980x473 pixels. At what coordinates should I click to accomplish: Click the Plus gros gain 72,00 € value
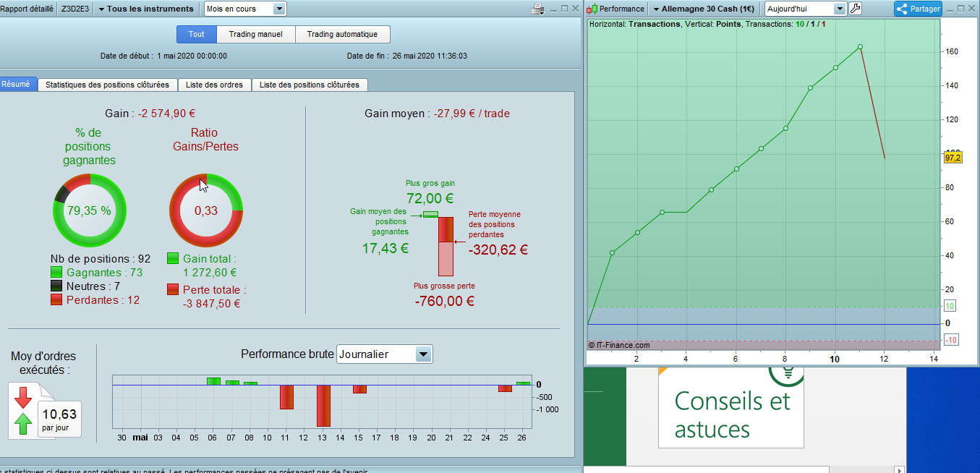point(430,199)
